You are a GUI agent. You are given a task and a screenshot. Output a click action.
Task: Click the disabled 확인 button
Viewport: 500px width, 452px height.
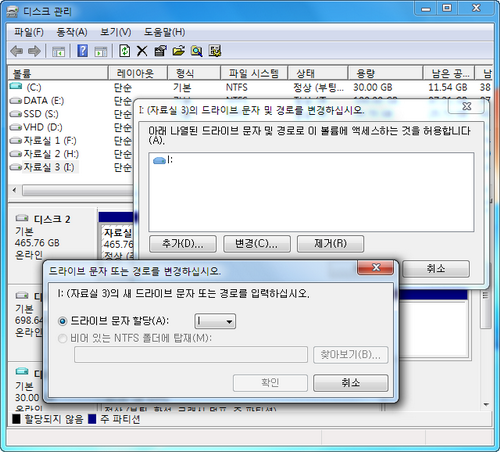tap(270, 383)
